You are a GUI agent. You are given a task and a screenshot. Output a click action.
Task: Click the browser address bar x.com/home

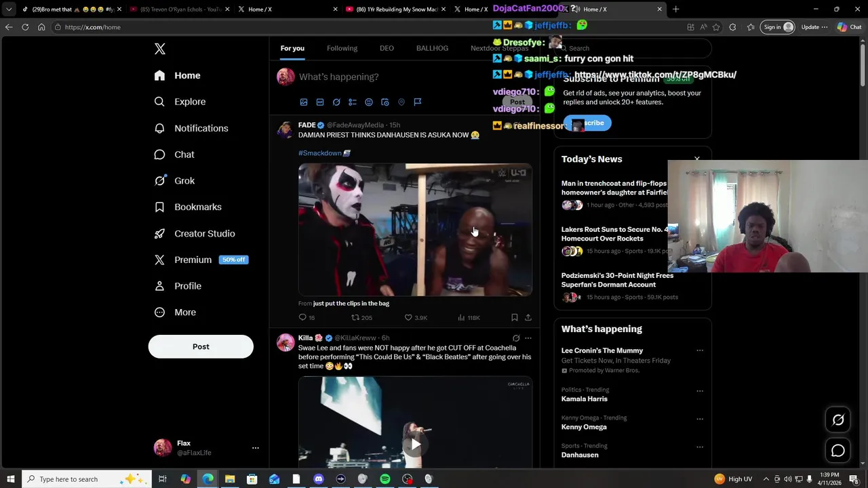[366, 27]
